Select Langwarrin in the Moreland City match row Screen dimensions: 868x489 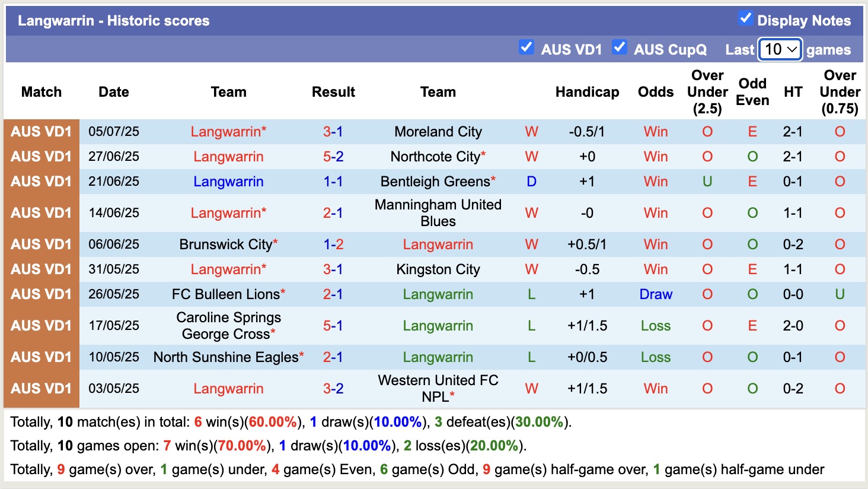229,132
